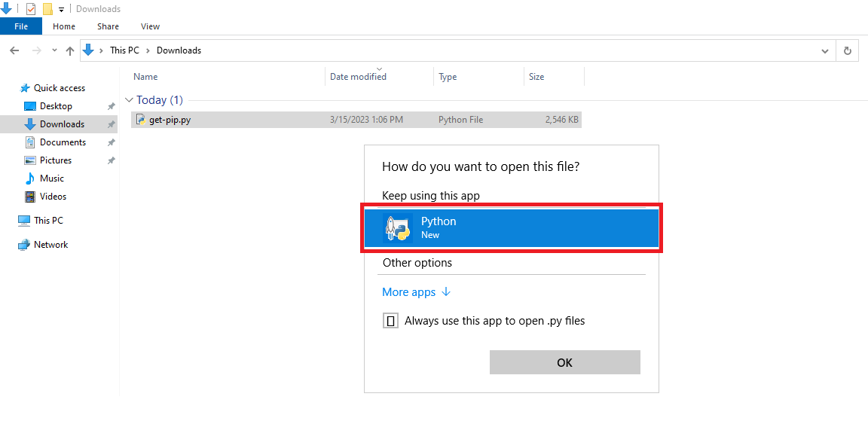Click the get-pip.py Python file icon
Viewport: 868px width, 421px height.
point(141,119)
